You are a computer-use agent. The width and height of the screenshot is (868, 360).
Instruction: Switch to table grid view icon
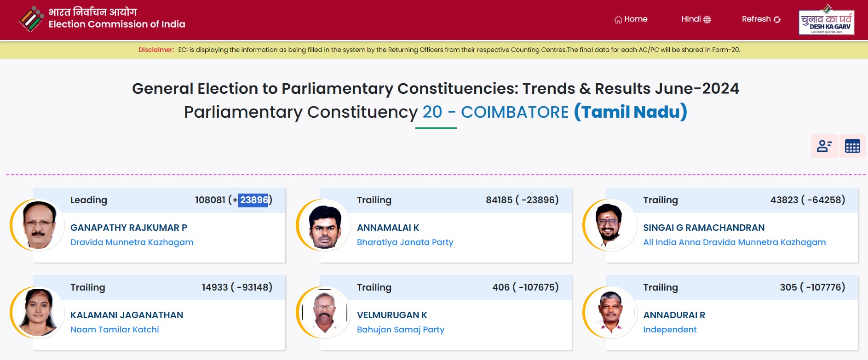click(x=852, y=146)
